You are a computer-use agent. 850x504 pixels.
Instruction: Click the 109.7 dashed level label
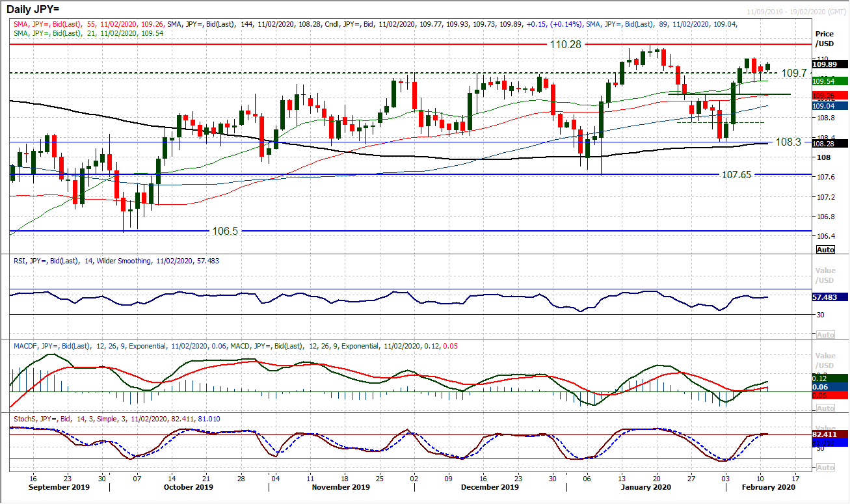point(793,73)
